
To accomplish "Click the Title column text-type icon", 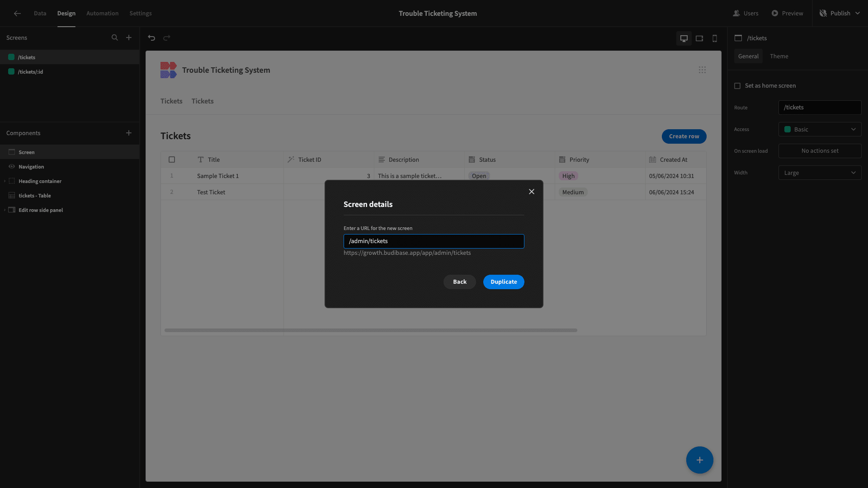I will click(201, 160).
